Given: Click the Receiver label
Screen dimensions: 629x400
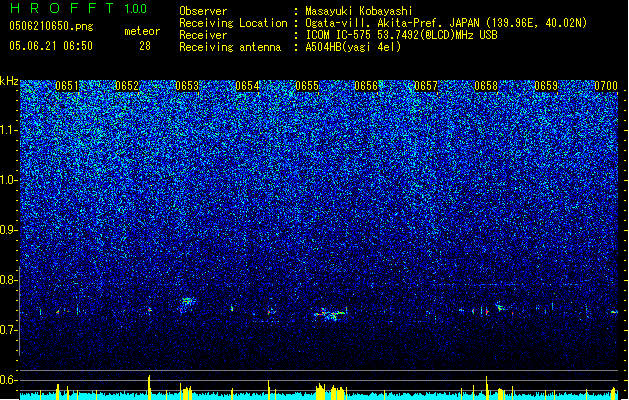Looking at the screenshot, I should pos(203,35).
